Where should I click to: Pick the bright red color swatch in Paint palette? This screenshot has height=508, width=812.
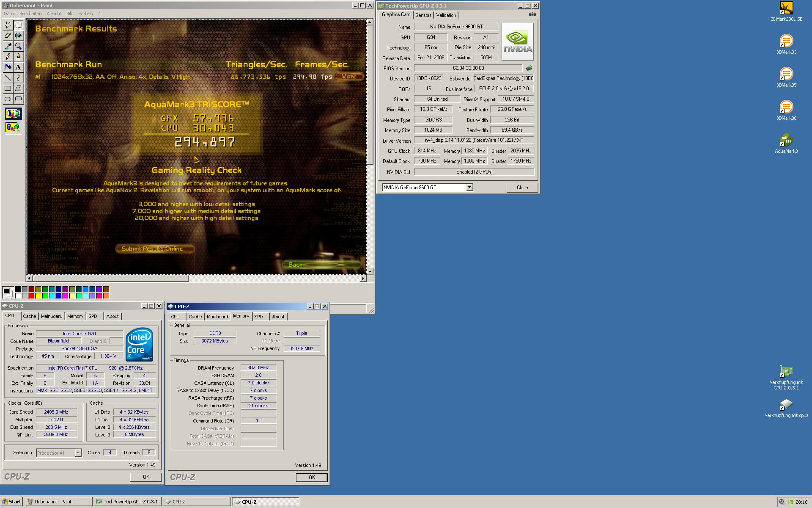pyautogui.click(x=31, y=295)
